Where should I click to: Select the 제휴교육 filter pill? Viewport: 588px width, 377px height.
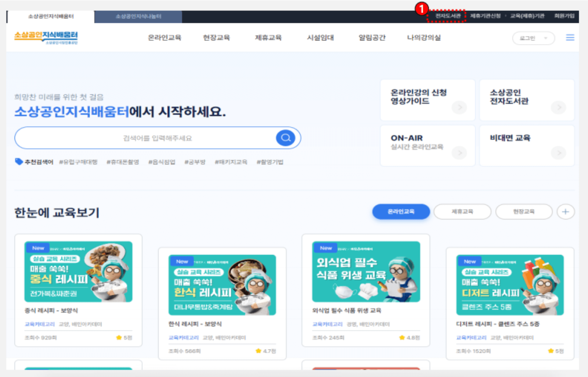click(462, 211)
